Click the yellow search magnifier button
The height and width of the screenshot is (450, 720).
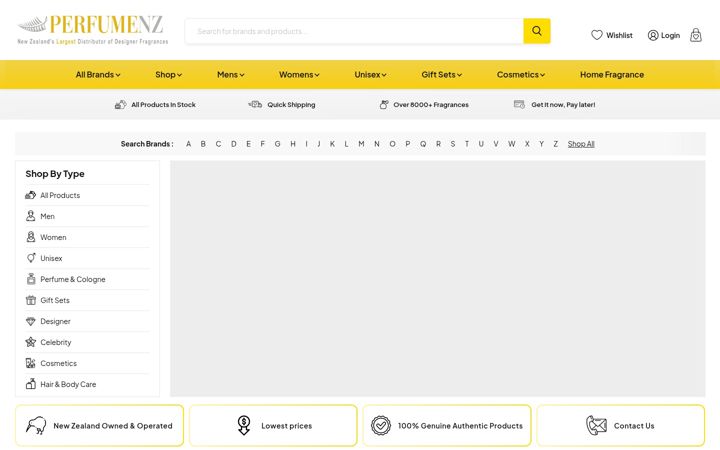(536, 31)
